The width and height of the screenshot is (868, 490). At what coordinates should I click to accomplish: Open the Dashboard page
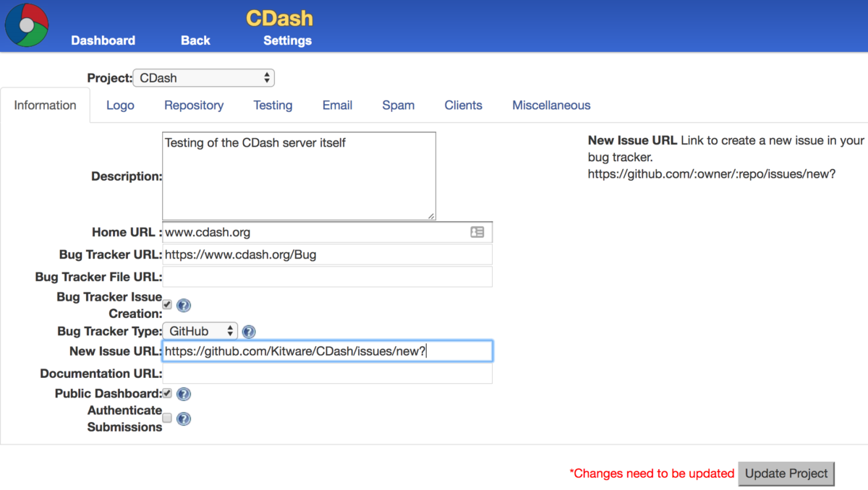click(103, 40)
